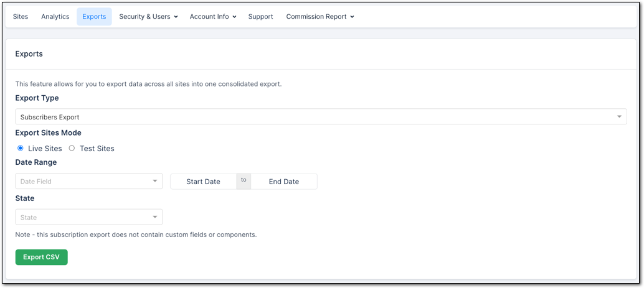Click the Exports panel heading text

(29, 53)
